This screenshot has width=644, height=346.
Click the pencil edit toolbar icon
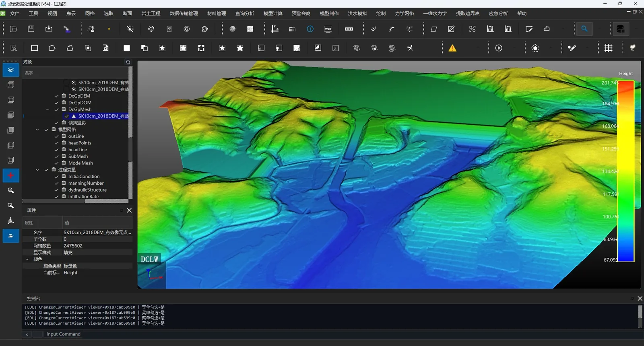451,29
